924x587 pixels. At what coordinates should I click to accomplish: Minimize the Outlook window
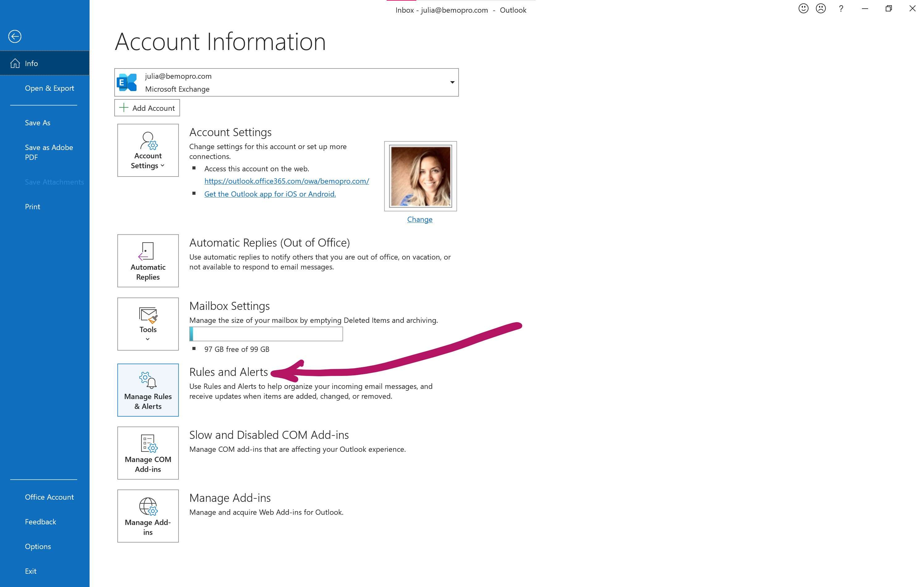865,8
